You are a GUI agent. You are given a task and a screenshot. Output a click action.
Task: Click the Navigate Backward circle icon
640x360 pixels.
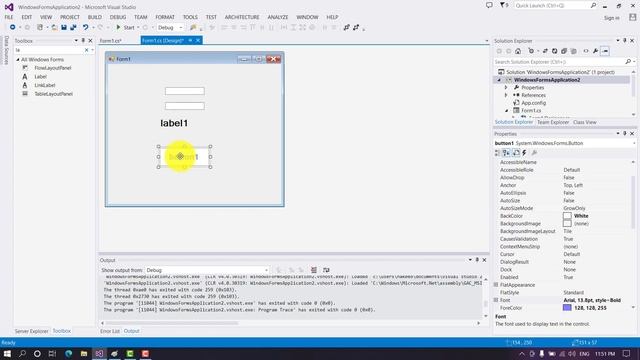pyautogui.click(x=13, y=27)
